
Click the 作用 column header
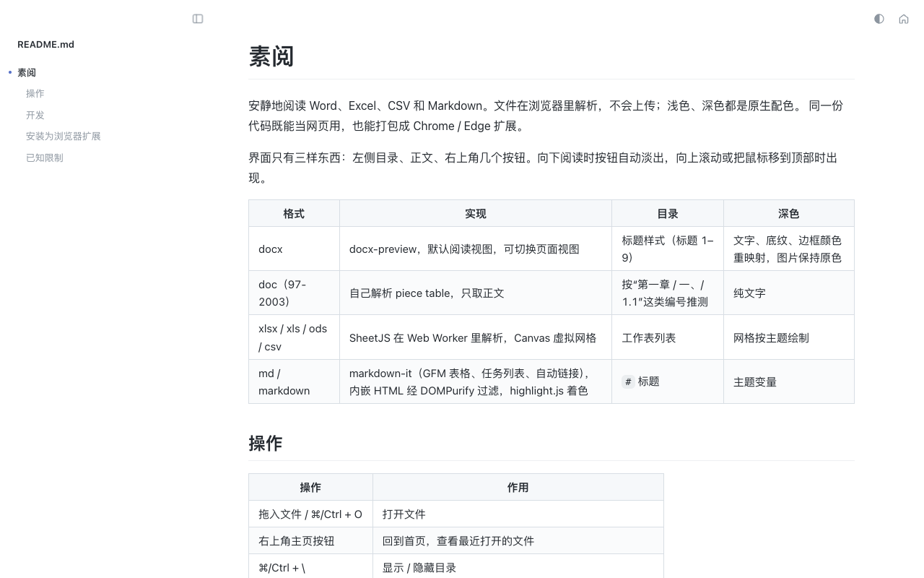(x=518, y=487)
